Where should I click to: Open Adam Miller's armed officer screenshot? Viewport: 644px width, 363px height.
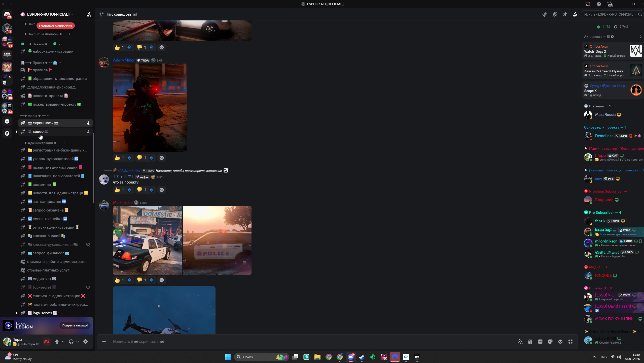pos(150,108)
